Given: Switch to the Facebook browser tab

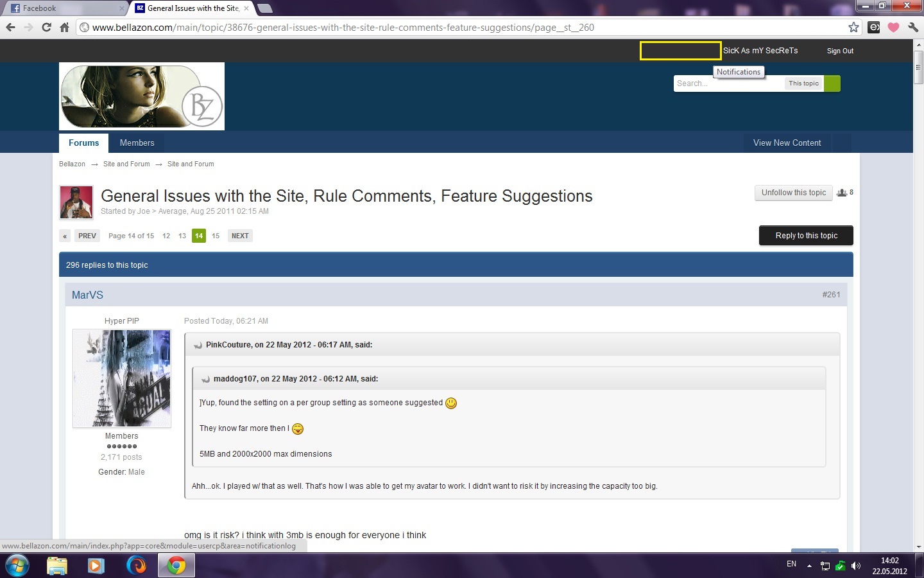Looking at the screenshot, I should point(64,8).
